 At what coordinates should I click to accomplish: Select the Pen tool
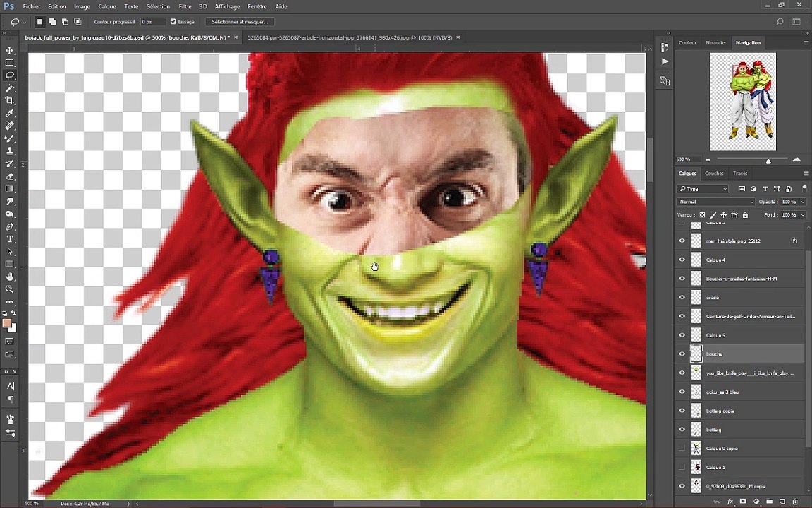tap(10, 226)
